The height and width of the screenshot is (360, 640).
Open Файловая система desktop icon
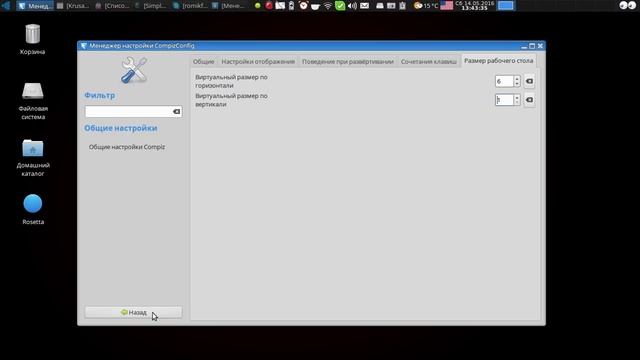tap(33, 91)
